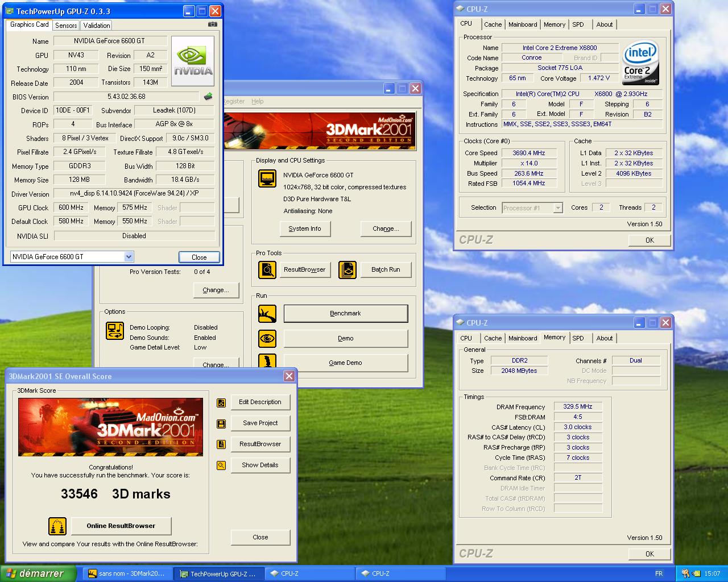Click Close button in score dialog
Screen dimensions: 728x582
[x=260, y=538]
